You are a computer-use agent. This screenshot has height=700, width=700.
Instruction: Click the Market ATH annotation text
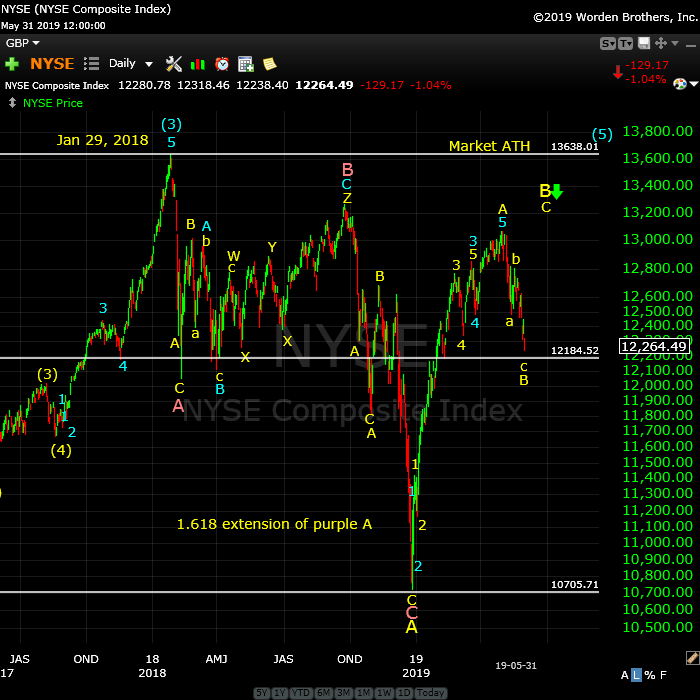(x=489, y=146)
